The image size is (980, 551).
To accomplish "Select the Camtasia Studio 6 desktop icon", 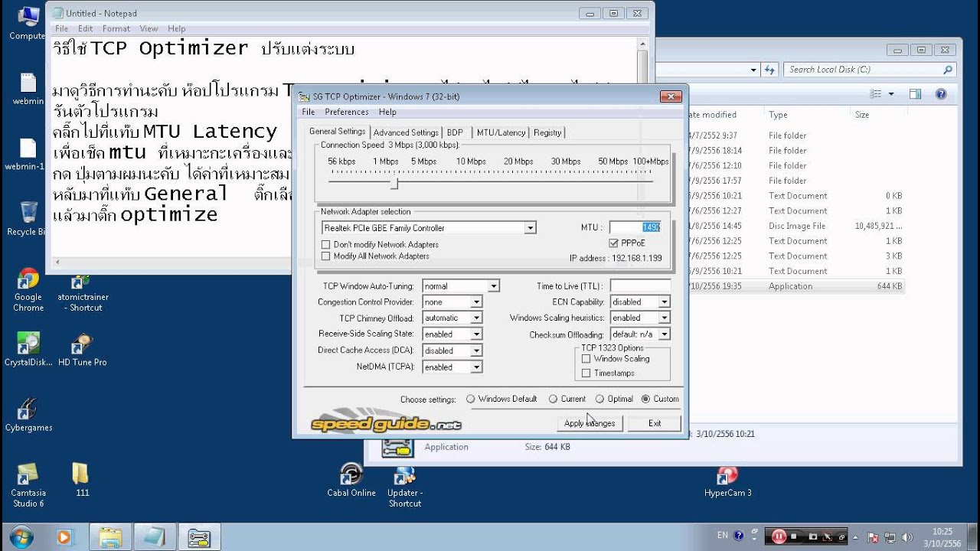I will coord(28,485).
